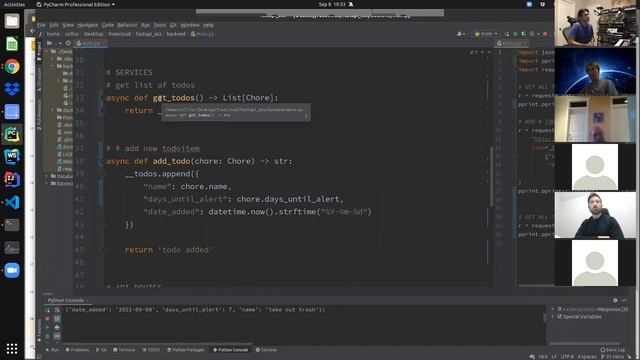Launch LibreOffice Calc from the dock
Image resolution: width=640 pixels, height=360 pixels.
point(12,44)
